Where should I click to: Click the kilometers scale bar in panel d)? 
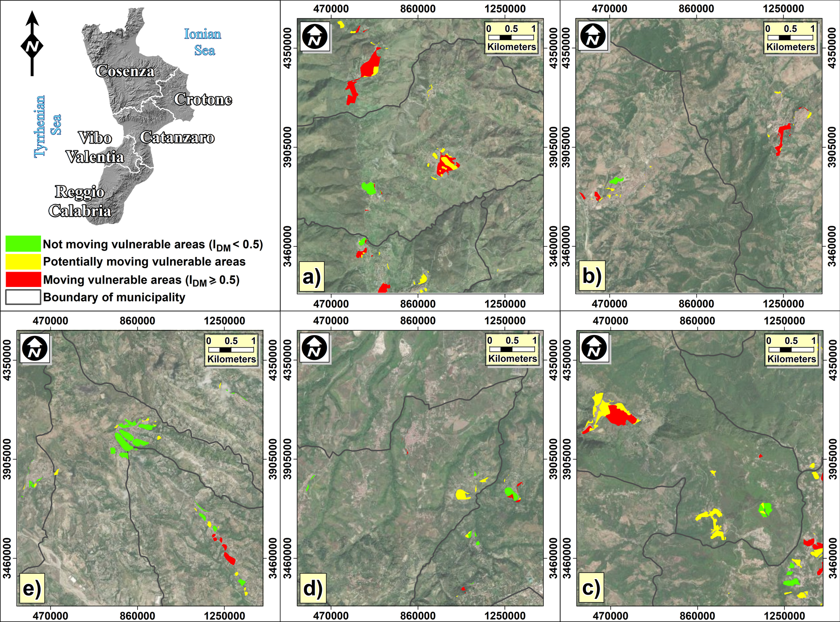[x=513, y=350]
